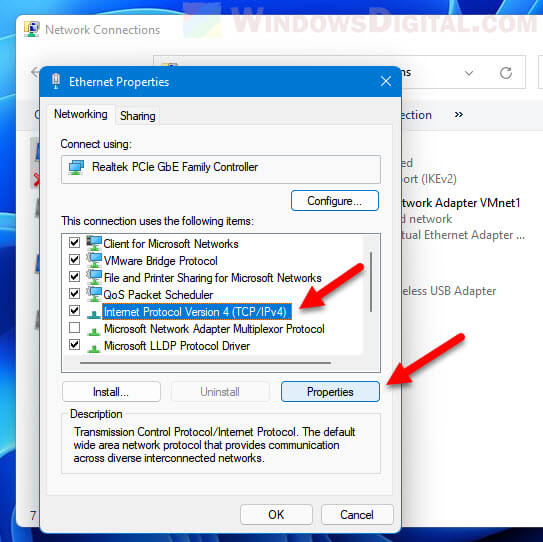Click the Uninstall button
The image size is (543, 542).
click(220, 392)
